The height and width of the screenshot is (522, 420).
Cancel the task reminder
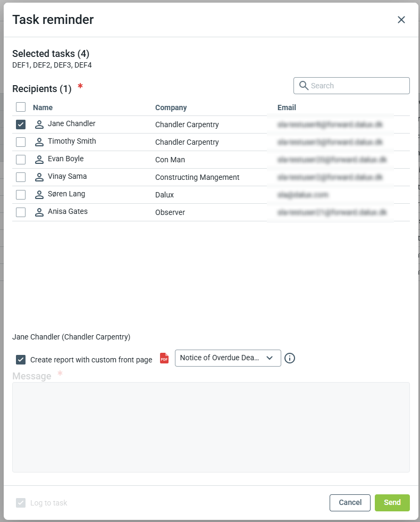coord(350,502)
